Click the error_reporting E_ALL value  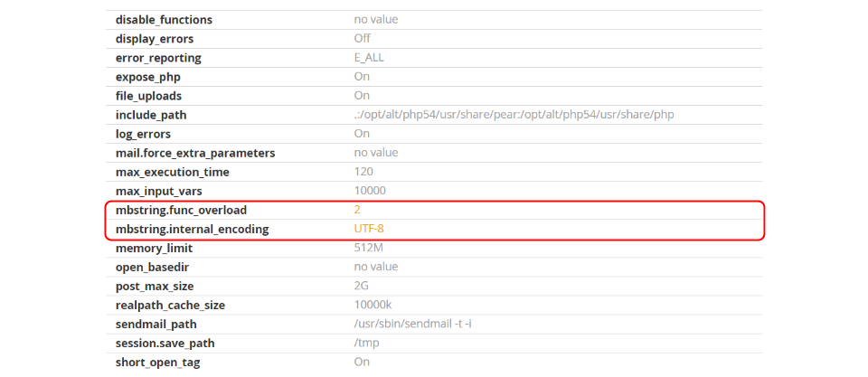tap(369, 58)
